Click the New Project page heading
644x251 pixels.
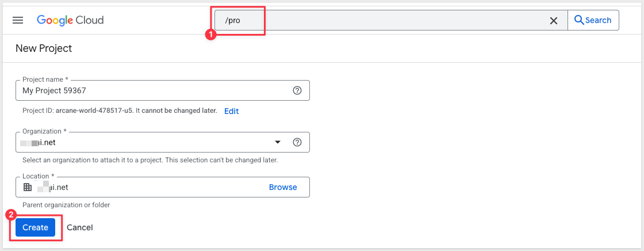[44, 48]
